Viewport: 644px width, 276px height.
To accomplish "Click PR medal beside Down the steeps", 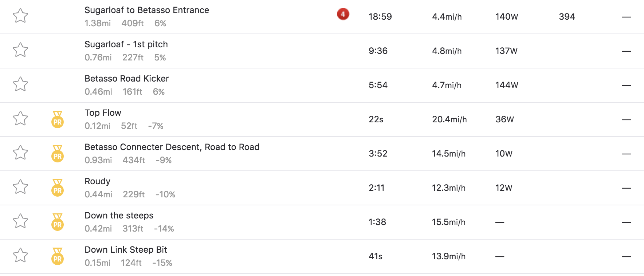I will 58,222.
